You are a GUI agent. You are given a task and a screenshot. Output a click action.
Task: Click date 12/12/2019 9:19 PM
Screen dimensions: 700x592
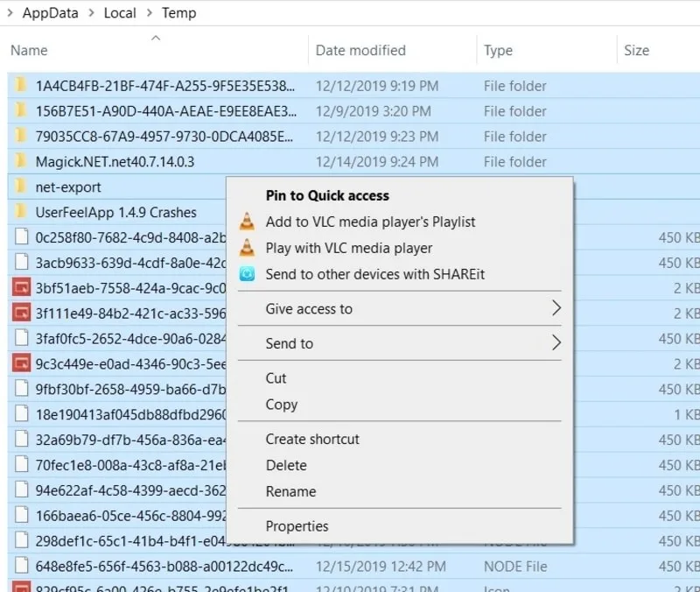click(377, 86)
